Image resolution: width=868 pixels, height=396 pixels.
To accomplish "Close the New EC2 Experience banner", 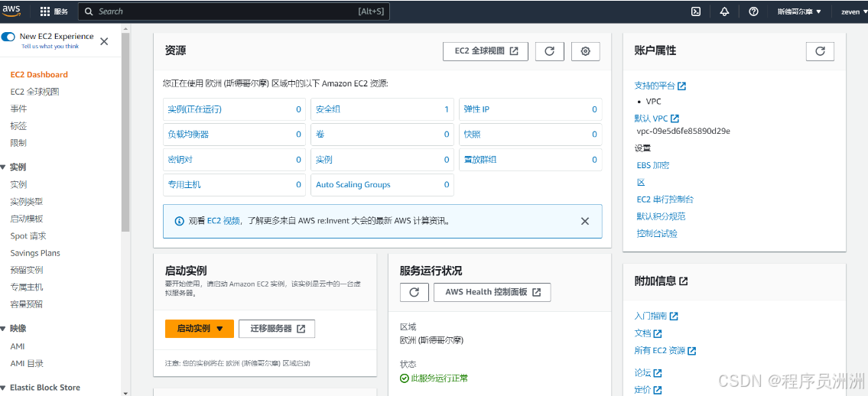I will tap(104, 41).
